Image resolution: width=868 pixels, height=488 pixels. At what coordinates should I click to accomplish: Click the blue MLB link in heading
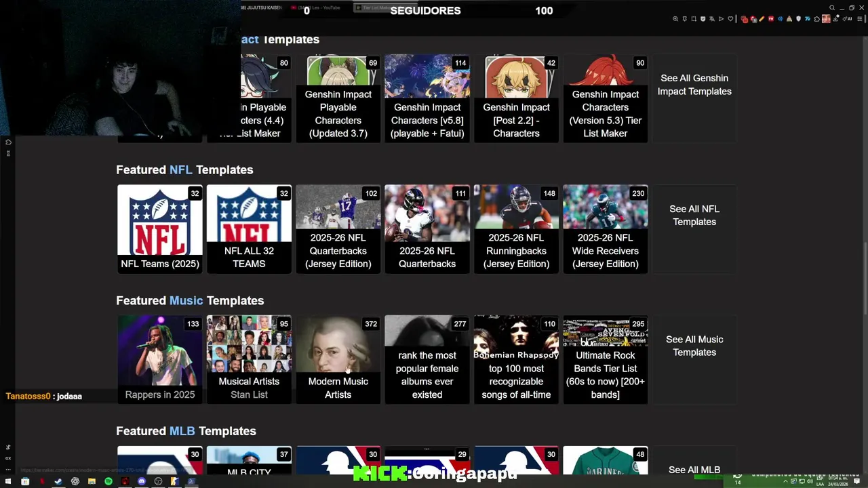click(x=182, y=431)
